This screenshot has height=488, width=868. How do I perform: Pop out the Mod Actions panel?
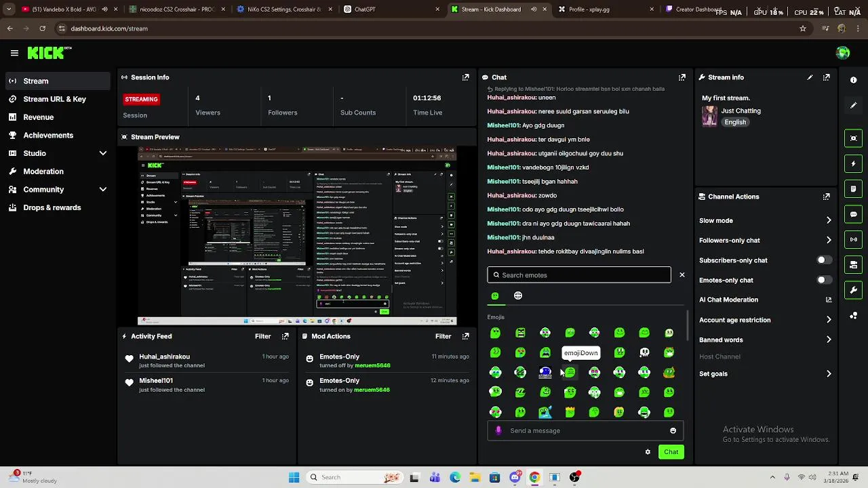pyautogui.click(x=465, y=336)
